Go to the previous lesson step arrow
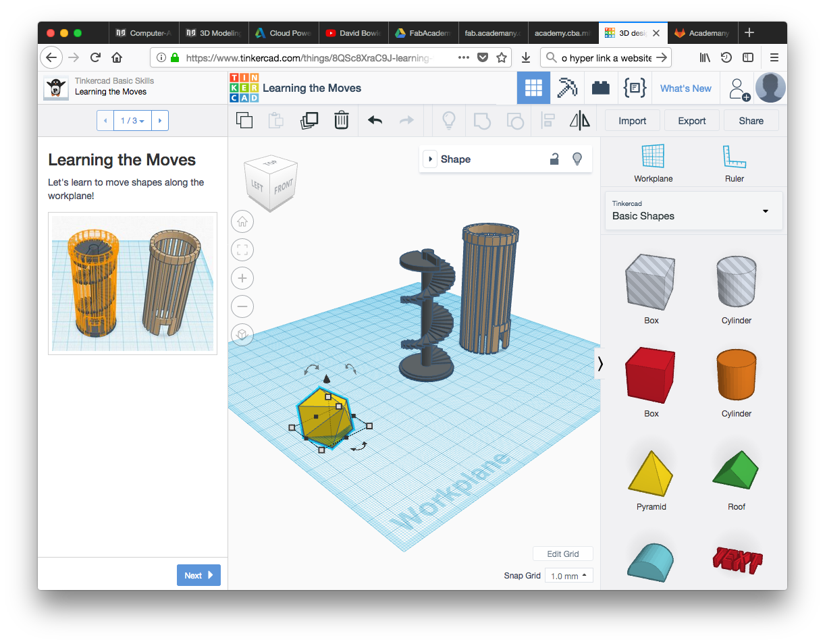Viewport: 825px width, 644px height. click(105, 121)
